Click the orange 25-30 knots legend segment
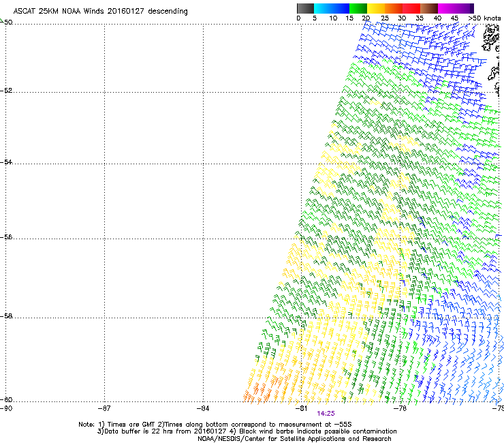Screen dimensions: 504x443 tap(394, 8)
